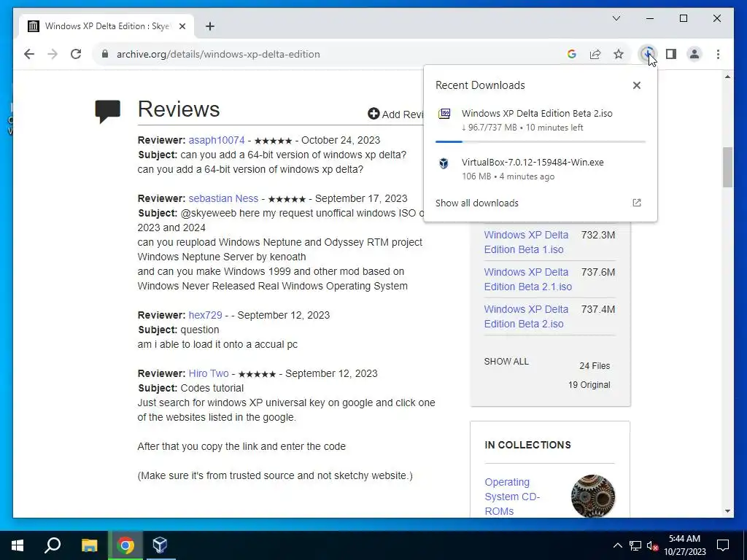The width and height of the screenshot is (747, 560).
Task: Click the archive.org address bar
Action: [x=329, y=54]
